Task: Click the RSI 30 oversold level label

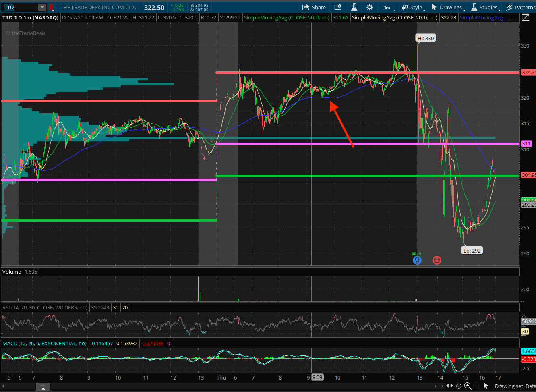Action: coord(525,332)
